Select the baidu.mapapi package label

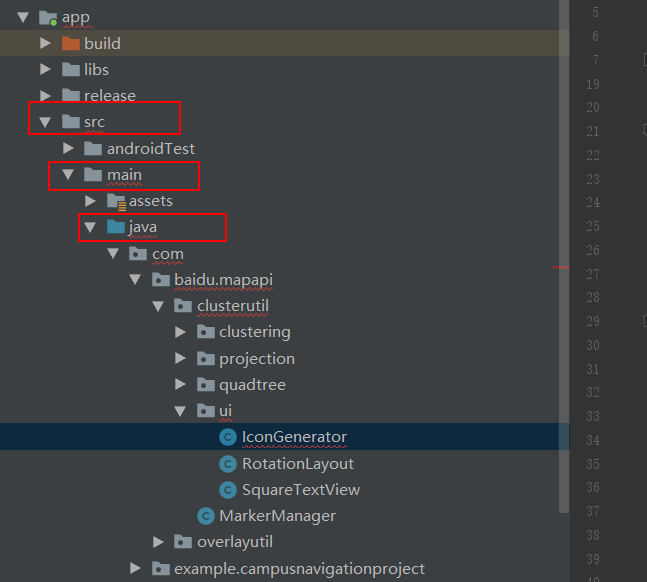pos(223,280)
